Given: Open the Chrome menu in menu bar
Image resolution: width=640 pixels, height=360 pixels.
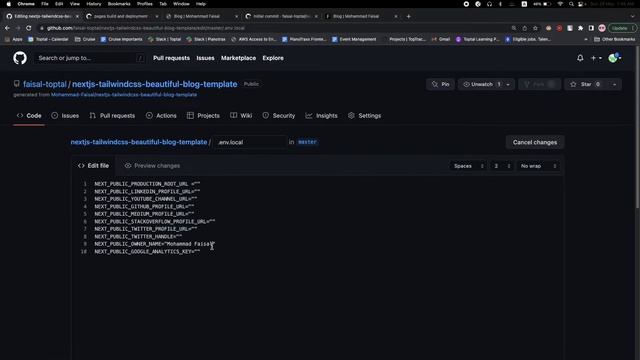Looking at the screenshot, I should click(x=26, y=4).
